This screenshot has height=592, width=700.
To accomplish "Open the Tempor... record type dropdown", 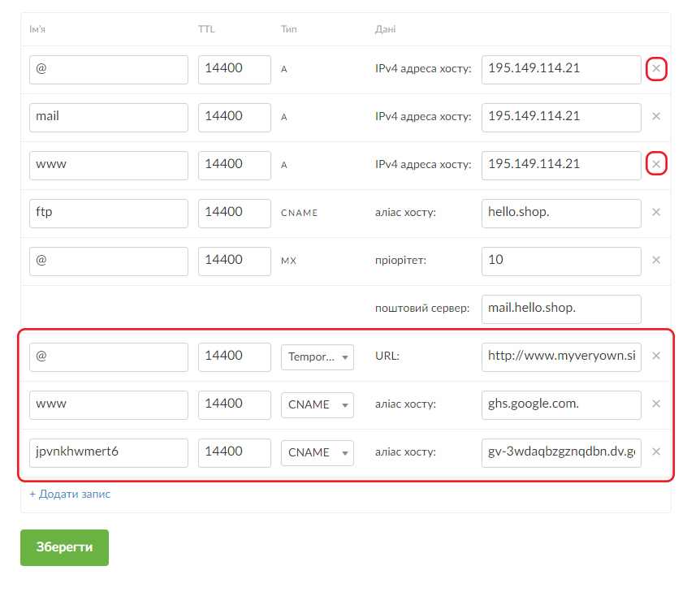I will click(x=318, y=356).
